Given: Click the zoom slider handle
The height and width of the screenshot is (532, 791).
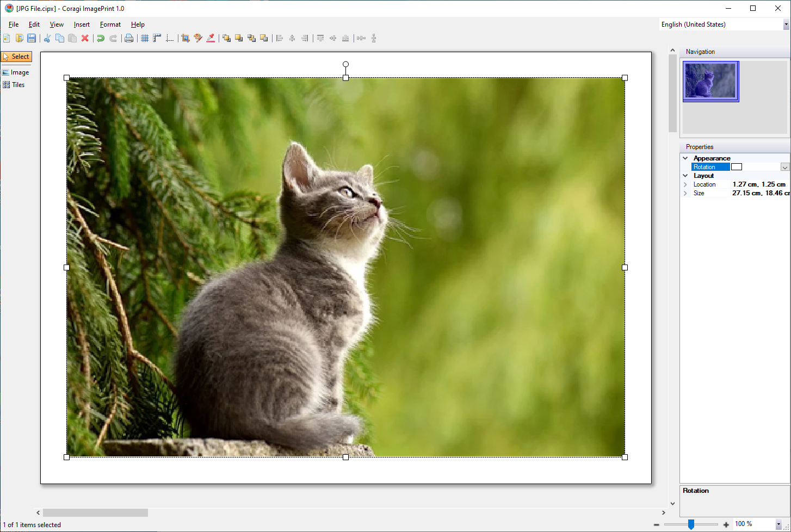Looking at the screenshot, I should click(691, 524).
